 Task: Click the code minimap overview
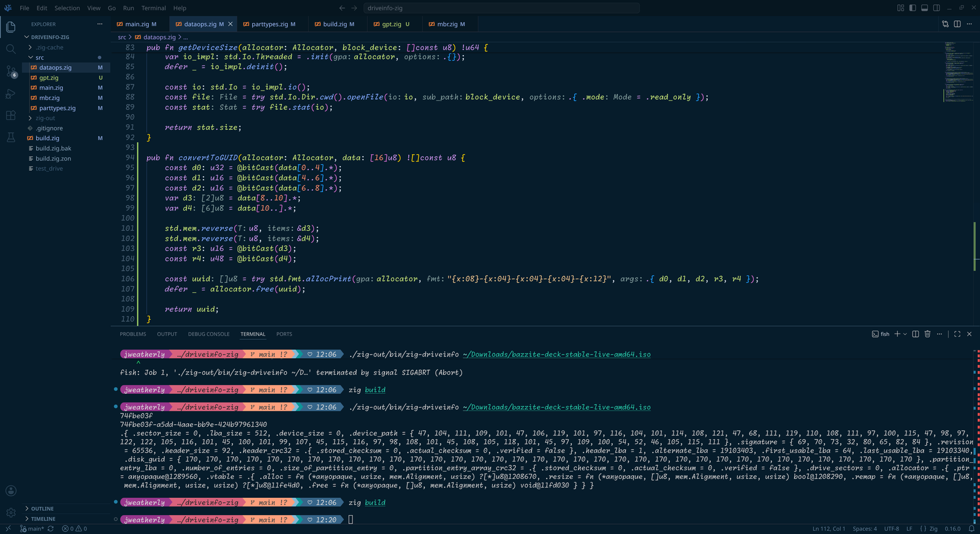[x=957, y=73]
